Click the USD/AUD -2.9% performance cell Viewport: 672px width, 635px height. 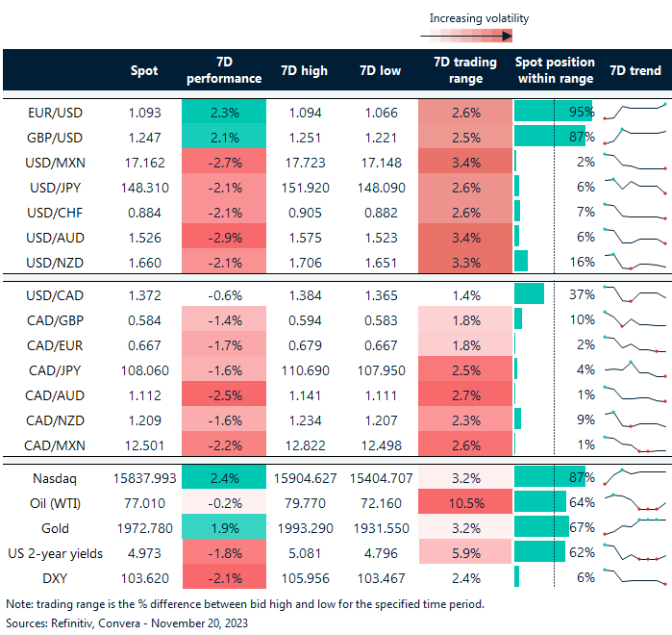pyautogui.click(x=223, y=236)
